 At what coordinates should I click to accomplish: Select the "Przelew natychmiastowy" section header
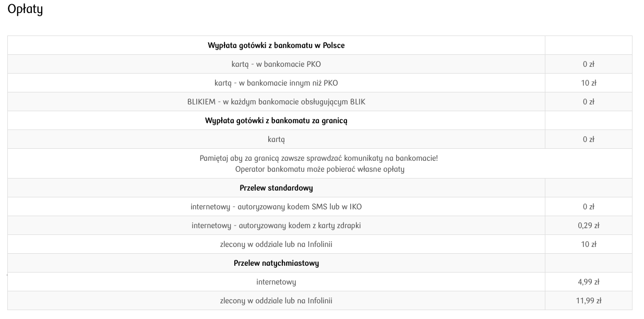pyautogui.click(x=276, y=263)
